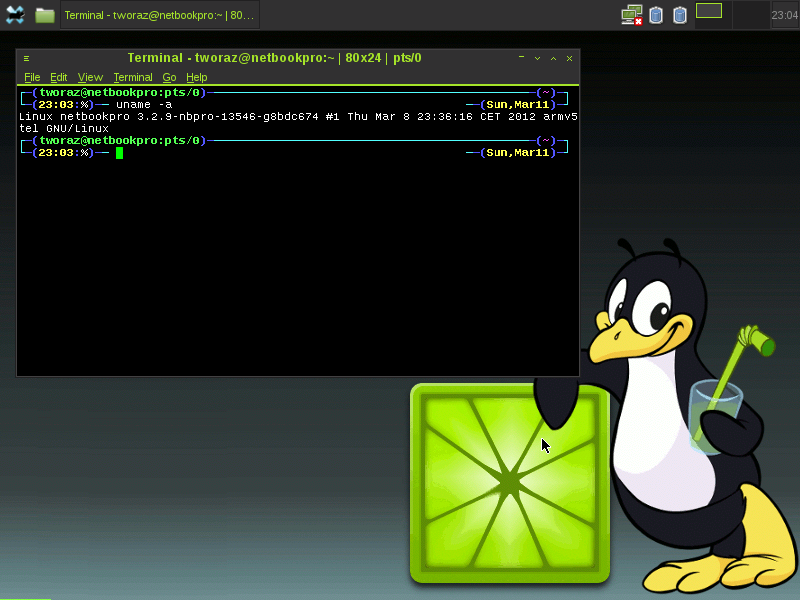Click the second tworaz@netbookpro:pts/0 prompt
Image resolution: width=800 pixels, height=600 pixels.
[x=119, y=140]
